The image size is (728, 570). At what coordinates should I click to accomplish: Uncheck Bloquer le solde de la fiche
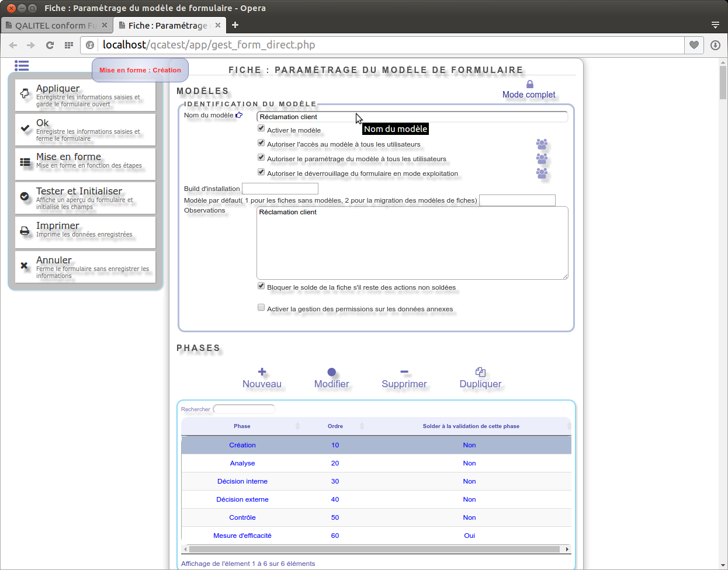261,286
